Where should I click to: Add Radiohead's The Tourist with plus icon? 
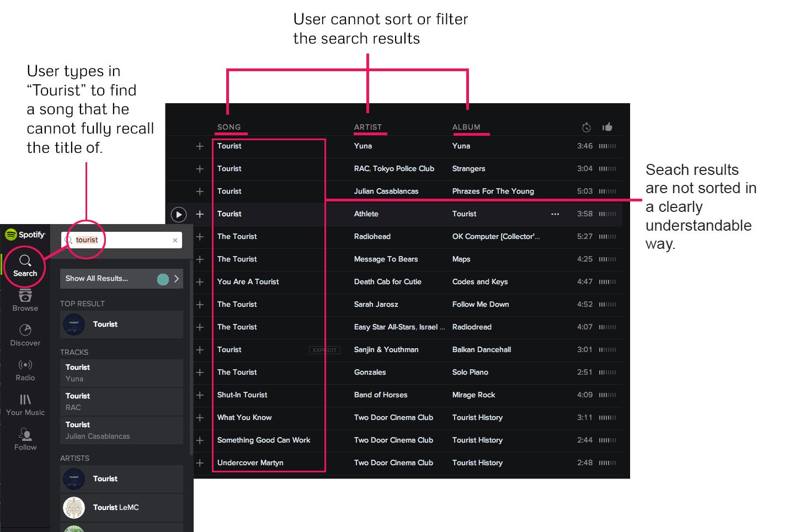click(x=200, y=237)
